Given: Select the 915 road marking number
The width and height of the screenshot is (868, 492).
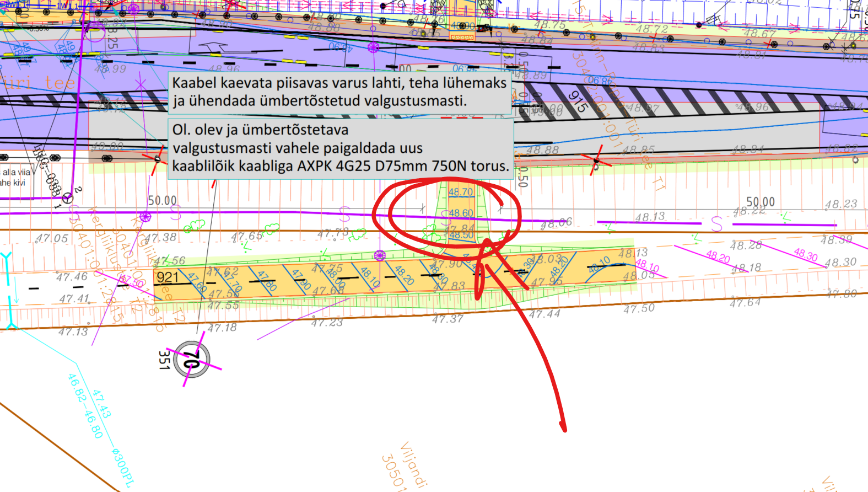Looking at the screenshot, I should [577, 101].
